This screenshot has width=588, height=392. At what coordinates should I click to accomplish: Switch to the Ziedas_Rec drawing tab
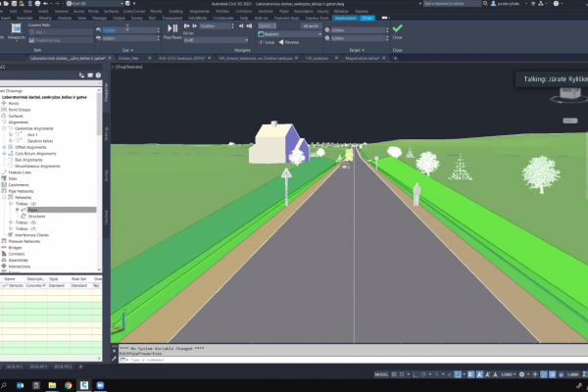(x=128, y=58)
